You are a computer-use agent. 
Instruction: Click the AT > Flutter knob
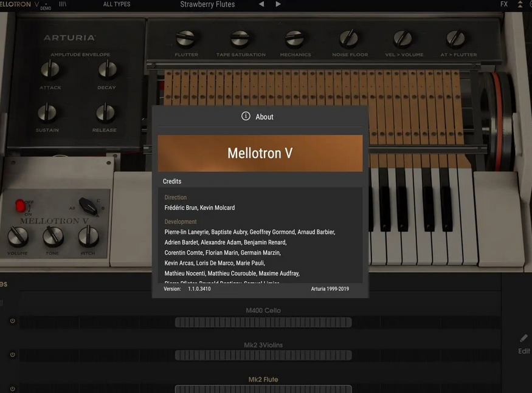tap(457, 39)
